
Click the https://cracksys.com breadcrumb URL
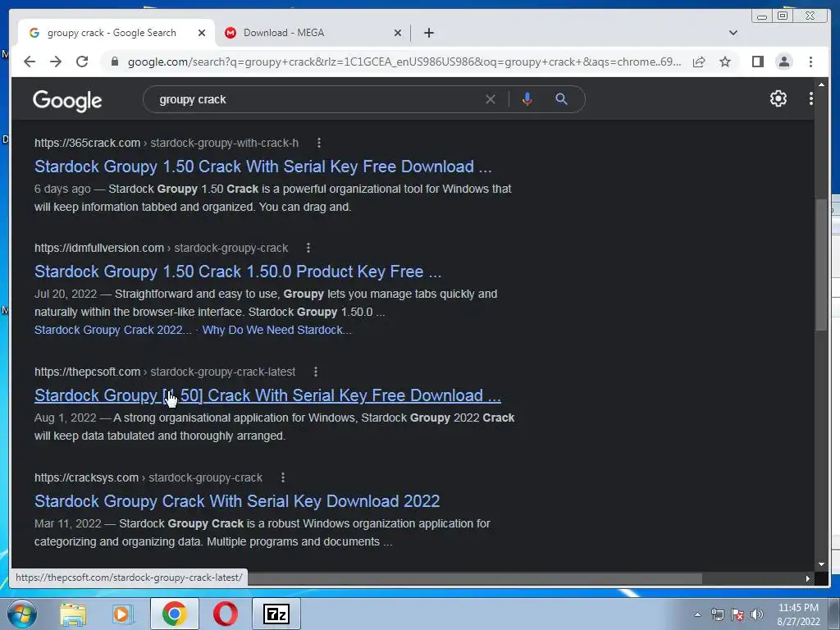pyautogui.click(x=86, y=477)
